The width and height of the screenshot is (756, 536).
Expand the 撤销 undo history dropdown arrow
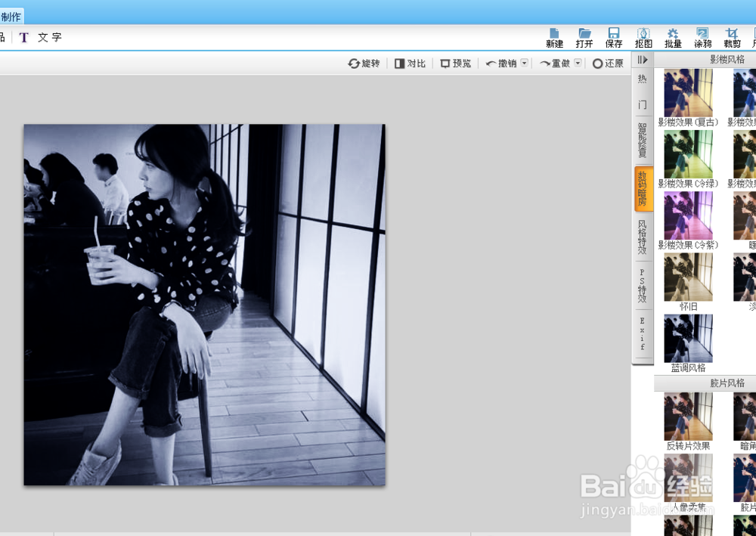pyautogui.click(x=524, y=63)
